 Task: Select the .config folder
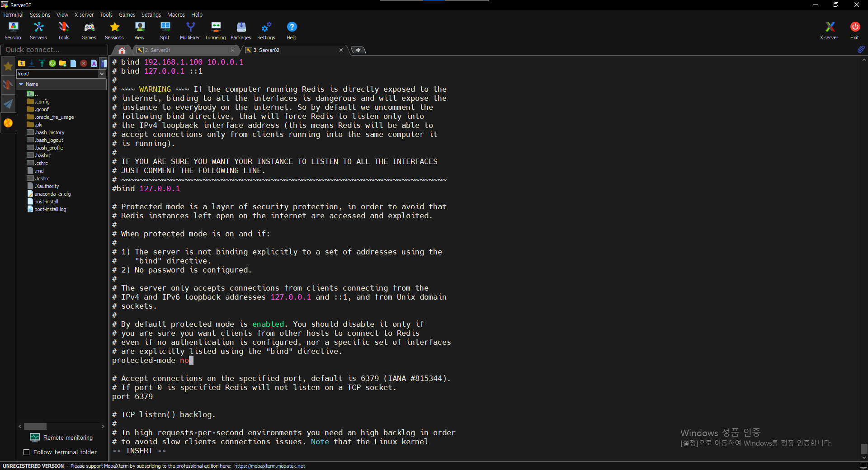(x=38, y=102)
